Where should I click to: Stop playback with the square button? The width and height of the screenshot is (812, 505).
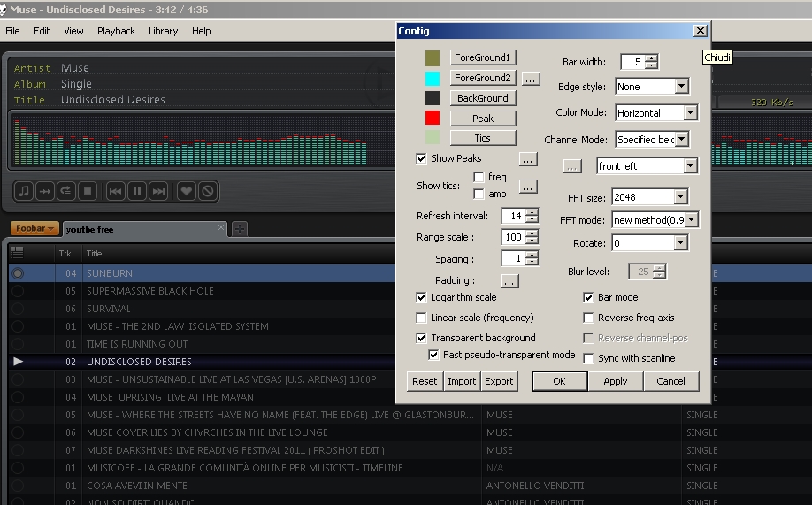pos(88,191)
